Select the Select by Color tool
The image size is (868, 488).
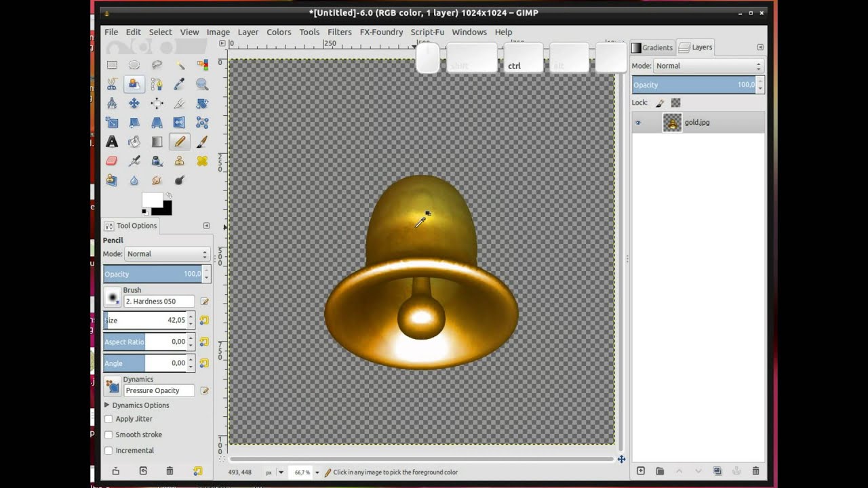[x=202, y=65]
